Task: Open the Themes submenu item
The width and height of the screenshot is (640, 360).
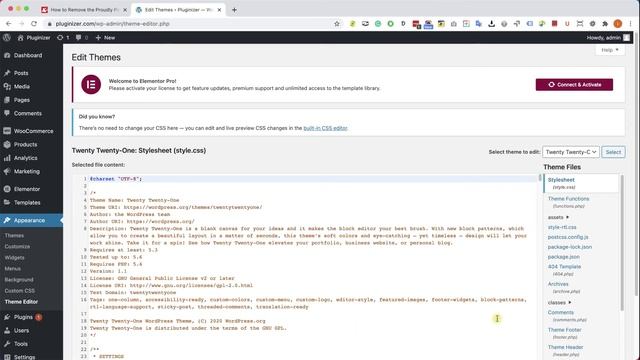Action: [x=14, y=236]
